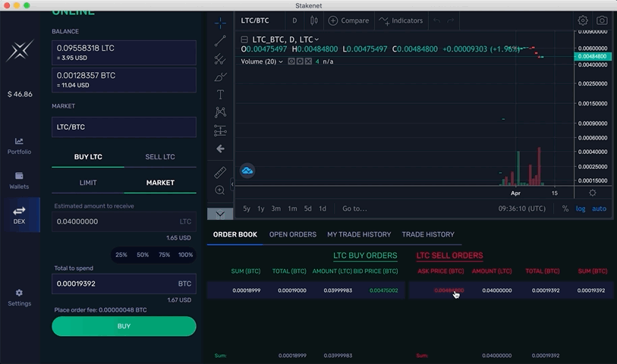Screen dimensions: 617x364
Task: Set chart range to 1d
Action: [x=323, y=209]
